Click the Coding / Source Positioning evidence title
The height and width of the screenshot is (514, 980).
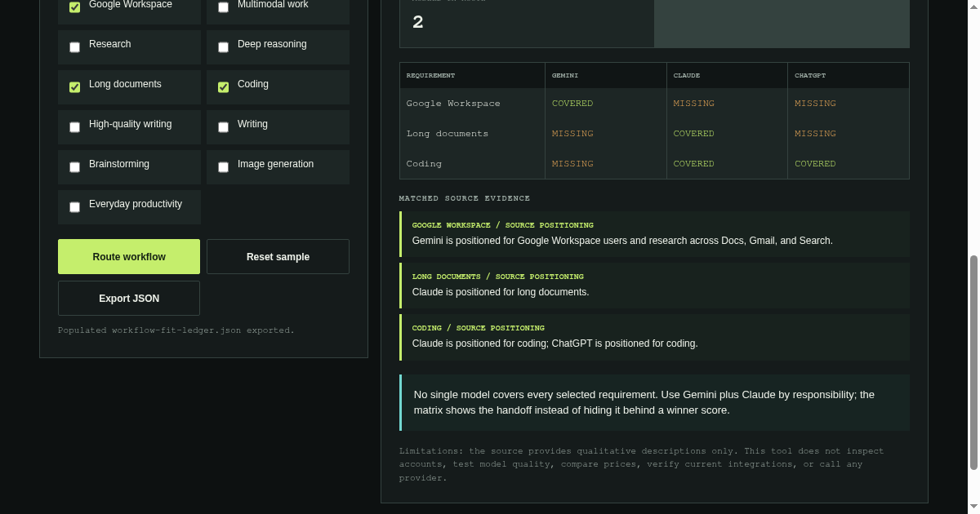(479, 328)
